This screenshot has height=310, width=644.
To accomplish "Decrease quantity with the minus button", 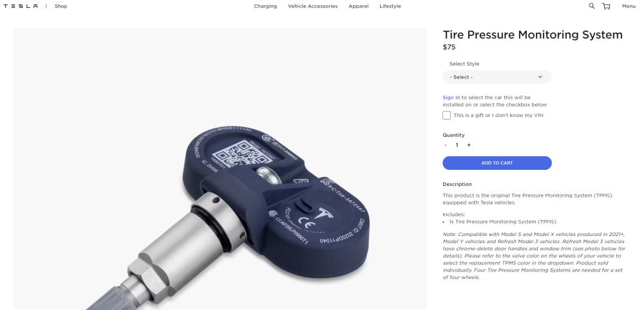I will [x=446, y=145].
